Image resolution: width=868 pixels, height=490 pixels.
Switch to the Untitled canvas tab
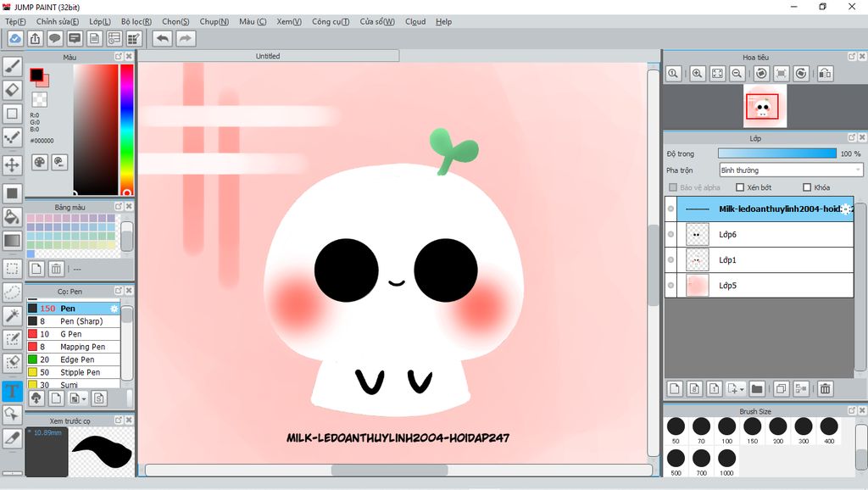(268, 56)
